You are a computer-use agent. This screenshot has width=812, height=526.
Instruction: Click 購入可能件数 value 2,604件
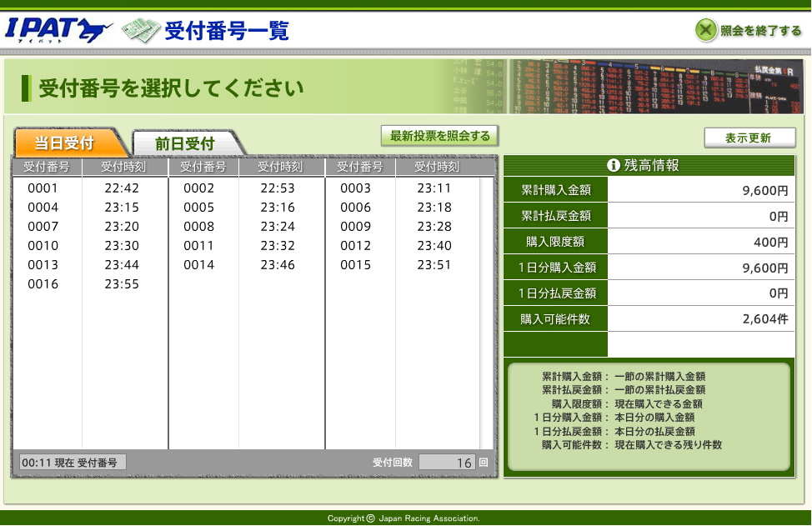764,319
